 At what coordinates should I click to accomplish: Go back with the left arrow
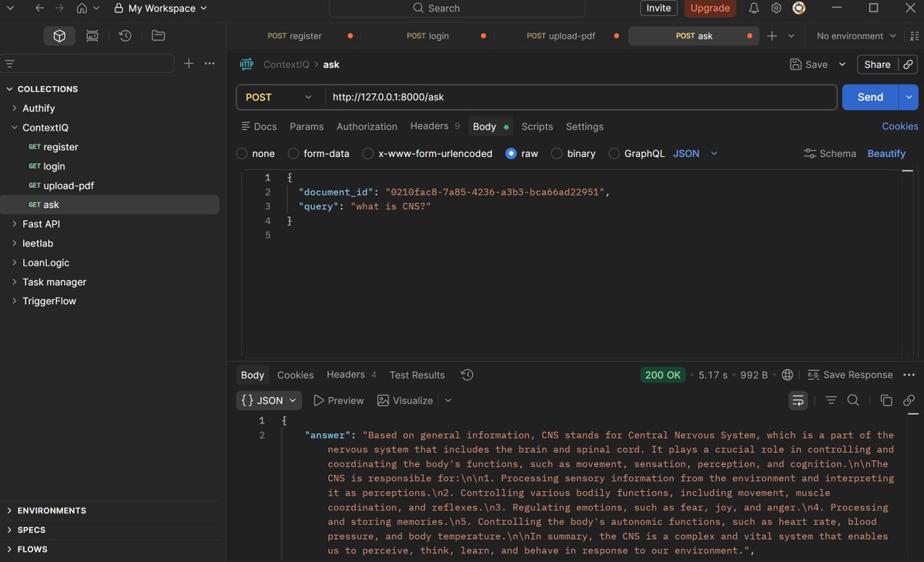click(40, 8)
